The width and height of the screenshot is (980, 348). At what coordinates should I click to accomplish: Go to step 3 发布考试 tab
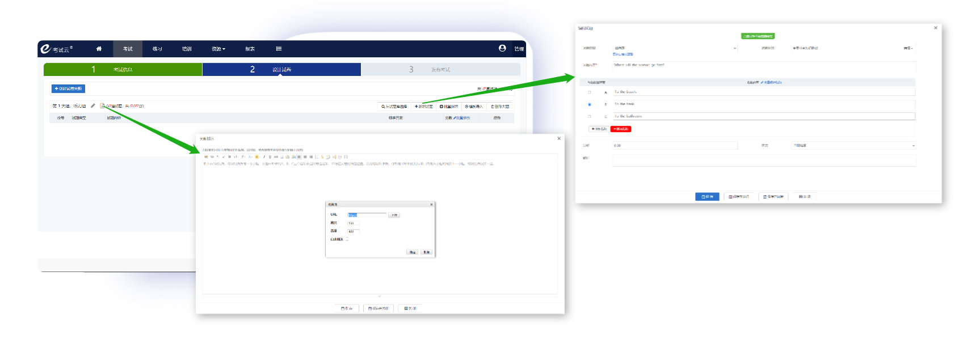(440, 70)
